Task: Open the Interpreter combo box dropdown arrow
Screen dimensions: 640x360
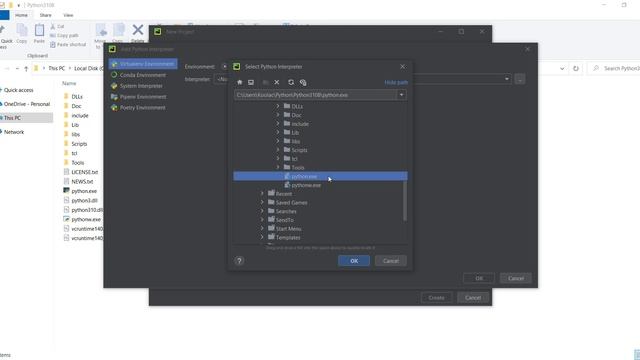Action: [x=507, y=79]
